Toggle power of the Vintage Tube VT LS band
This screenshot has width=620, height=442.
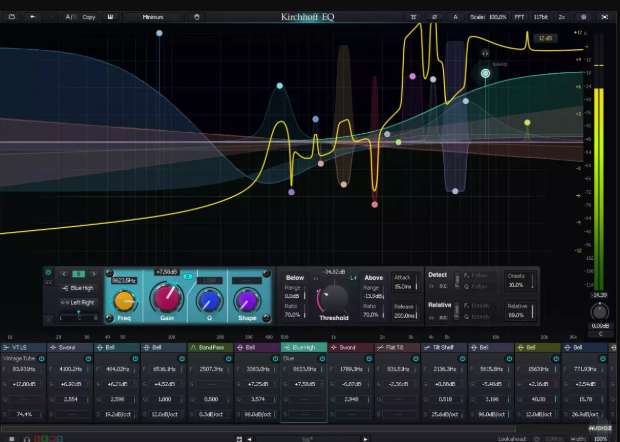click(x=42, y=359)
